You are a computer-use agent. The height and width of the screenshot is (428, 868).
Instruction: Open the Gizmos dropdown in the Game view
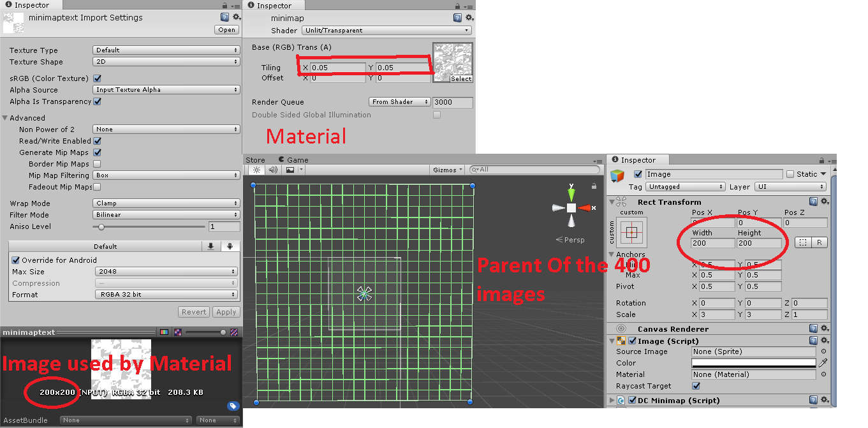click(446, 170)
